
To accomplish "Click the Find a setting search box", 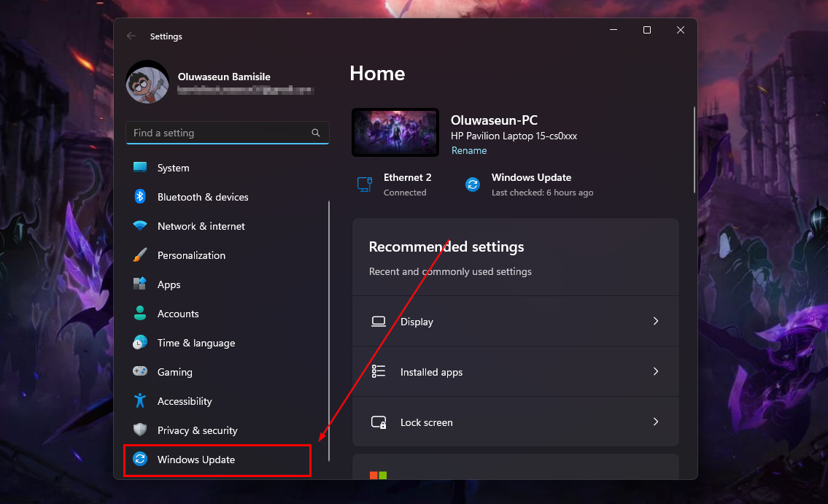I will 219,133.
